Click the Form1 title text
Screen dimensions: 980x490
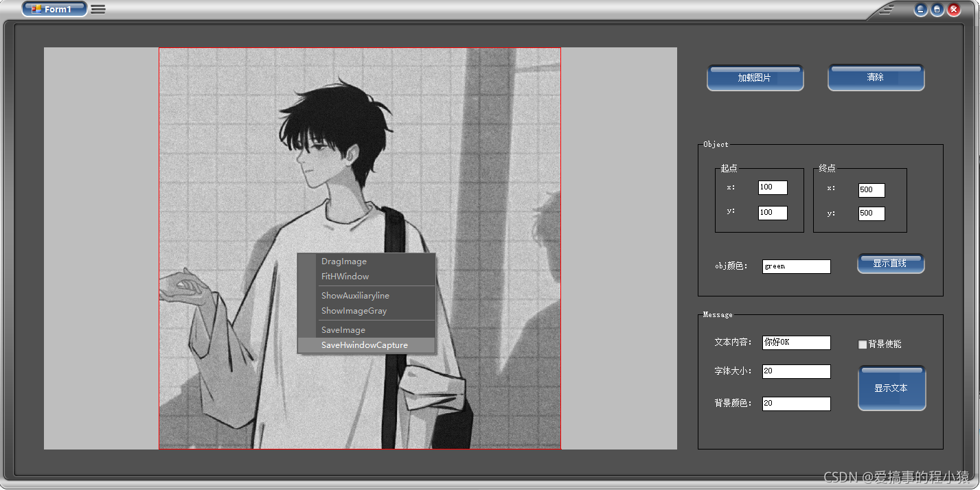[58, 10]
